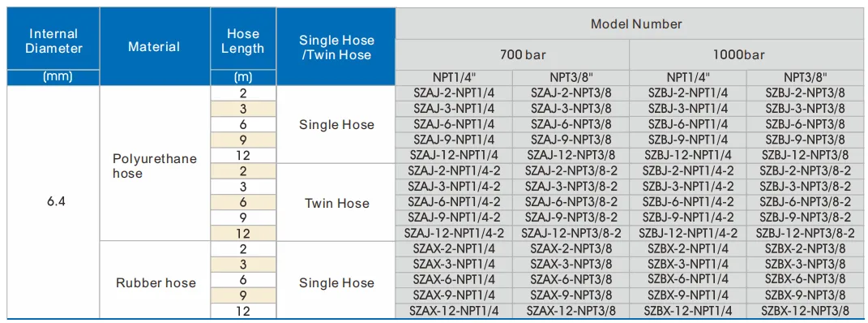Click model SZAX-12-NPT1/4
Screen dimensions: 868x323
pos(454,311)
